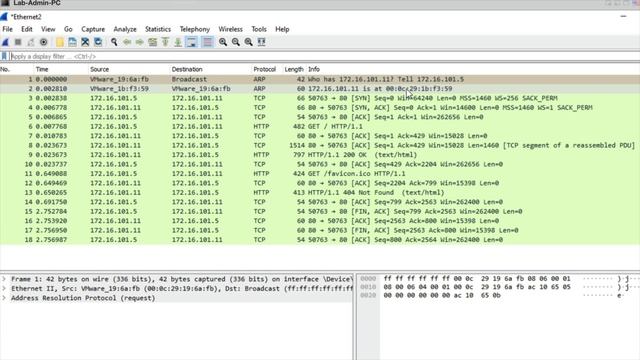Select packet 1 ARP Who has 172.16.101.11
640x360 pixels.
coord(320,79)
